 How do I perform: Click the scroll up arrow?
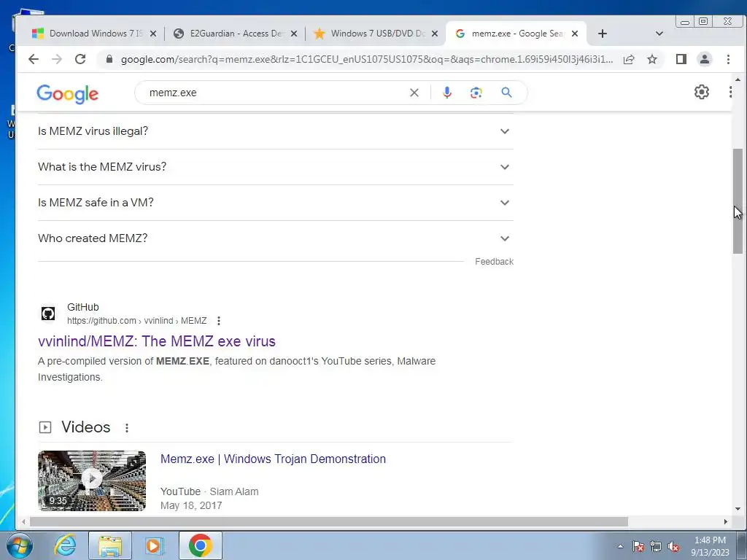738,79
